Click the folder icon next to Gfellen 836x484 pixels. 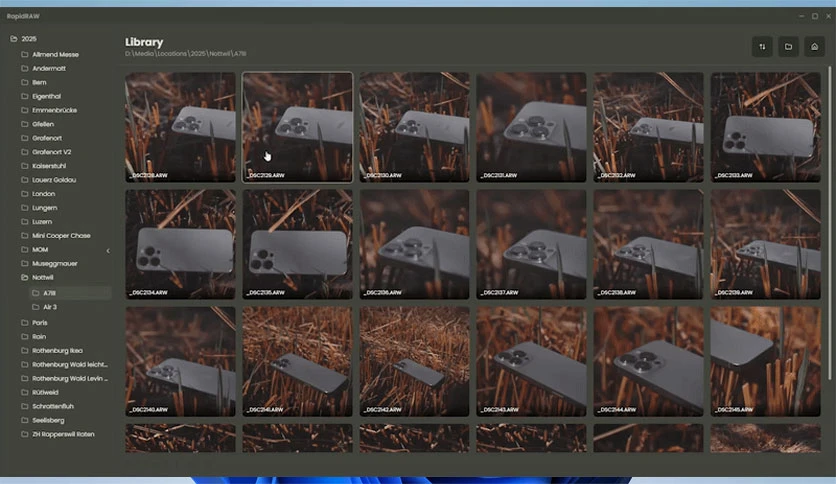25,124
